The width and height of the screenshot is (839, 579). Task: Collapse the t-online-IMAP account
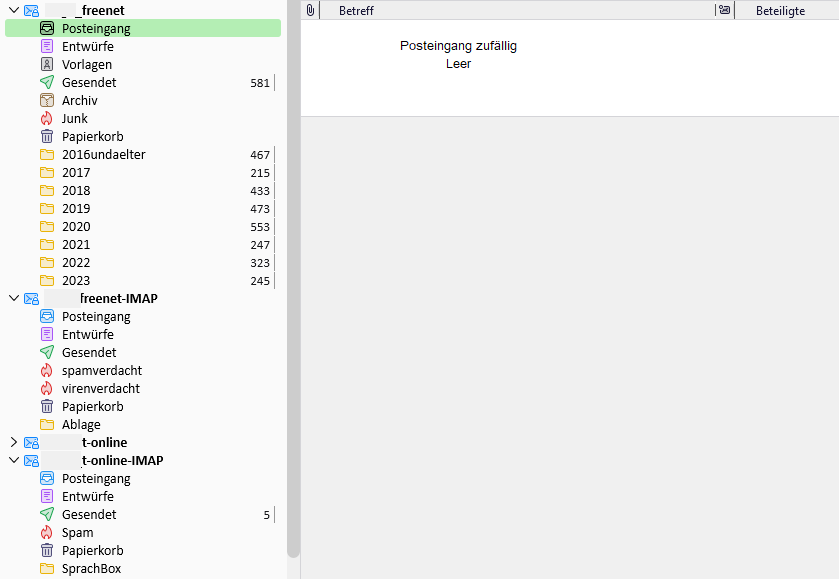[14, 461]
